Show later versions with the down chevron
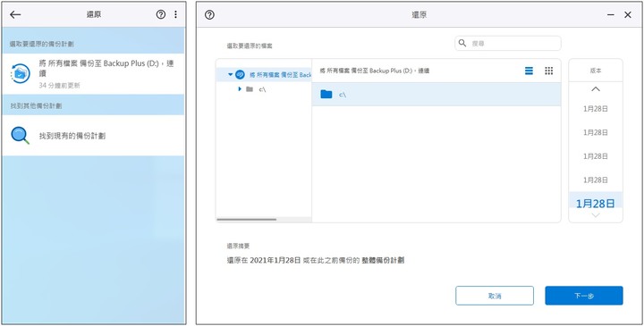 pyautogui.click(x=596, y=215)
